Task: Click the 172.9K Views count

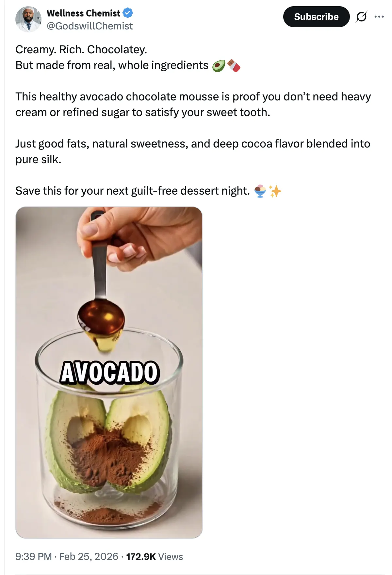Action: (155, 556)
